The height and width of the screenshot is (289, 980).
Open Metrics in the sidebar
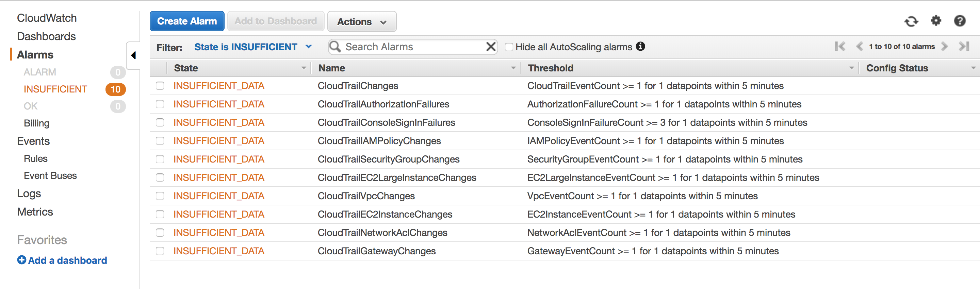[x=35, y=212]
